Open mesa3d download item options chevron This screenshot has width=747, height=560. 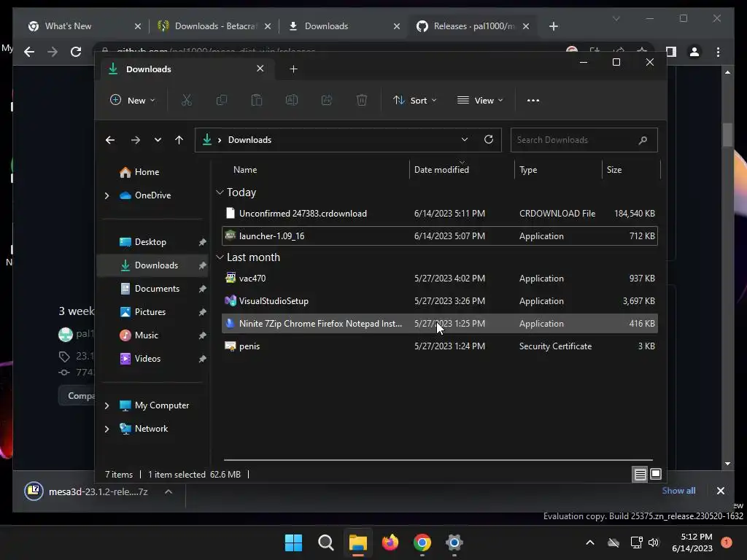pyautogui.click(x=169, y=491)
